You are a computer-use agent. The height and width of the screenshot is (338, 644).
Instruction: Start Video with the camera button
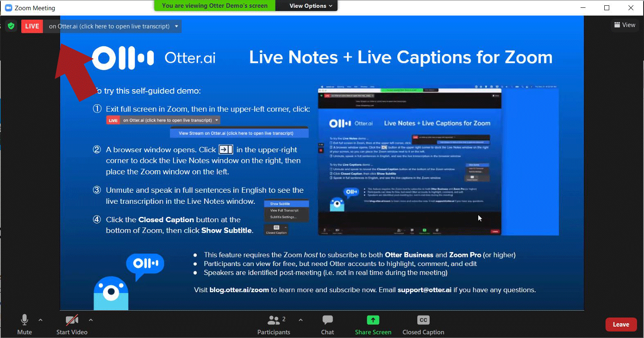coord(72,324)
